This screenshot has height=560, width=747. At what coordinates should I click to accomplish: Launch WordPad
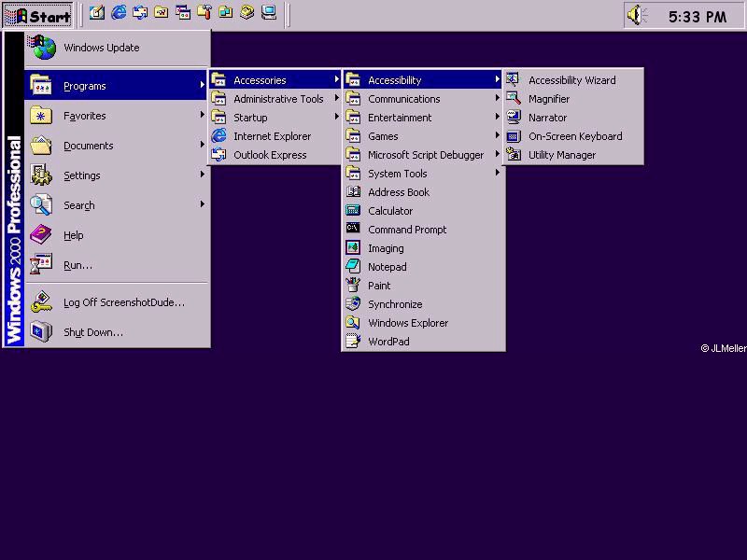(423, 342)
